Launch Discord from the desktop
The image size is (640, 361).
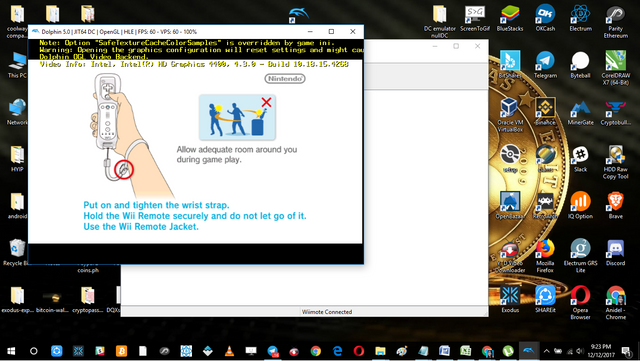tap(616, 252)
